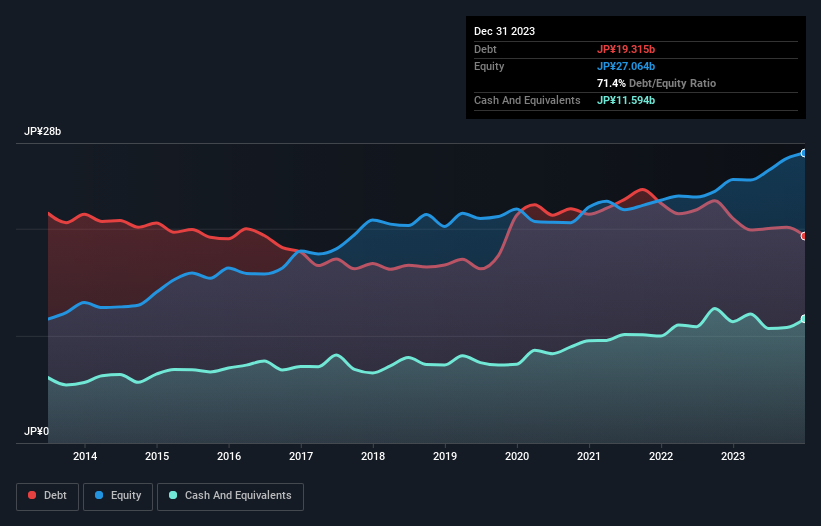Click the 2022 x-axis label
Screen dimensions: 821x526
point(661,456)
